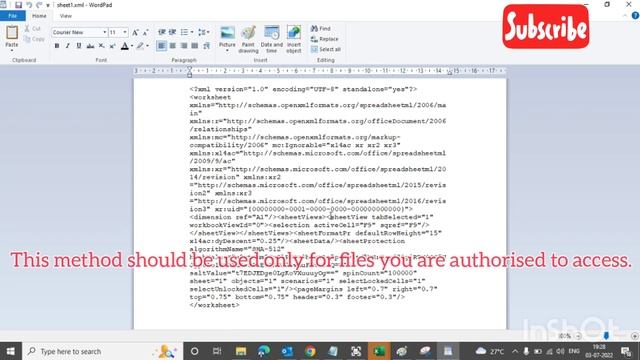Screen dimensions: 640x360
Task: Click the Decrease indent icon
Action: click(162, 32)
